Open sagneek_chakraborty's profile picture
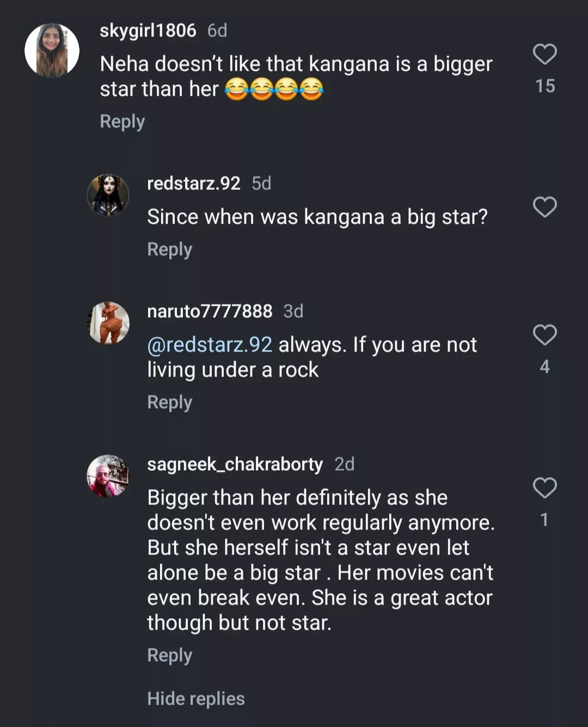Screen dimensions: 588x727 [x=108, y=476]
